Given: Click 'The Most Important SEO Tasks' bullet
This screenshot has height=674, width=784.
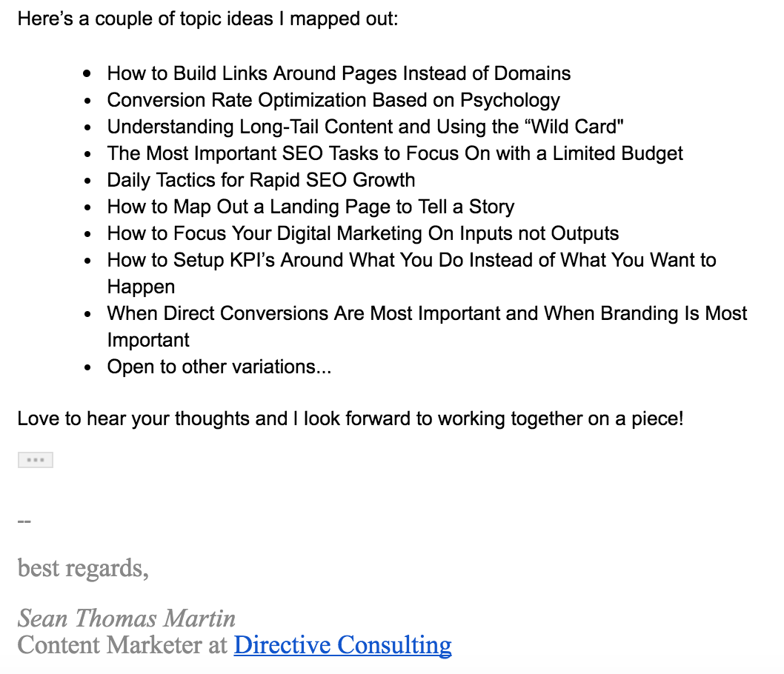Looking at the screenshot, I should 395,153.
